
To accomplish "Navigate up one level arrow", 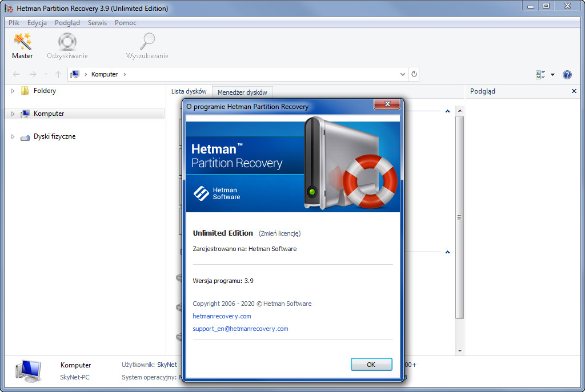I will pos(58,74).
